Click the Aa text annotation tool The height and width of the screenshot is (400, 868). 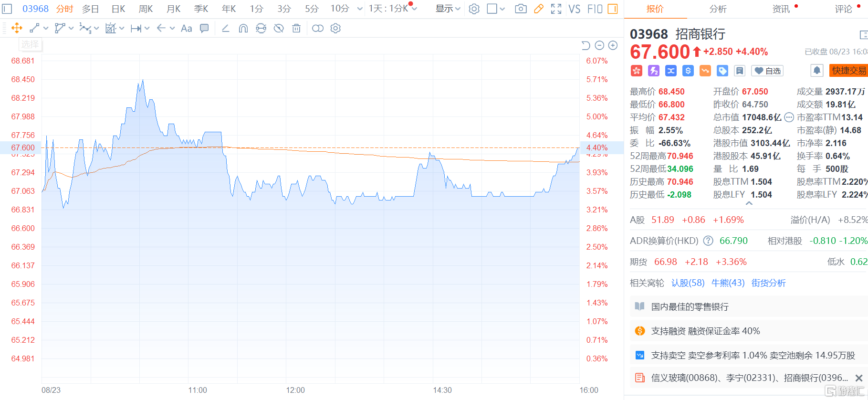click(187, 28)
